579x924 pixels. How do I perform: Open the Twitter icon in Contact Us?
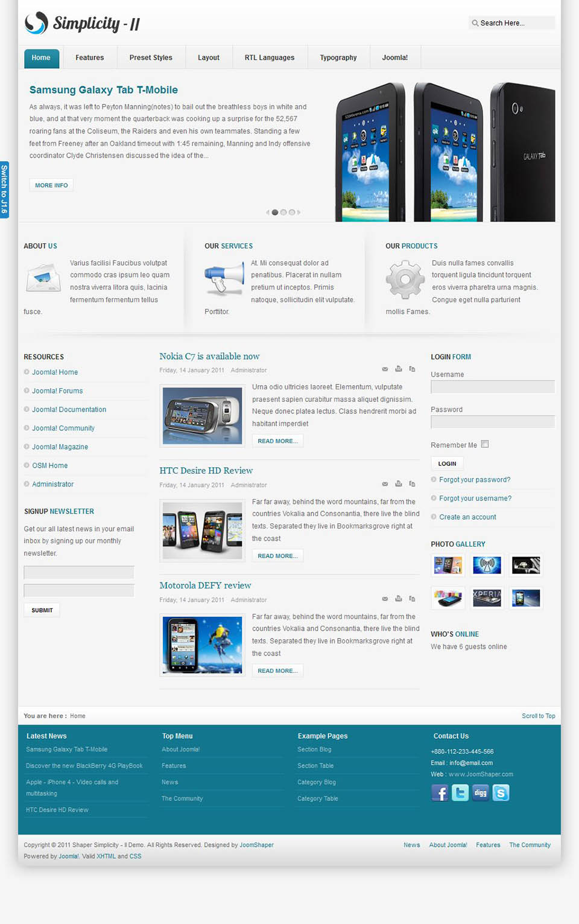(460, 792)
